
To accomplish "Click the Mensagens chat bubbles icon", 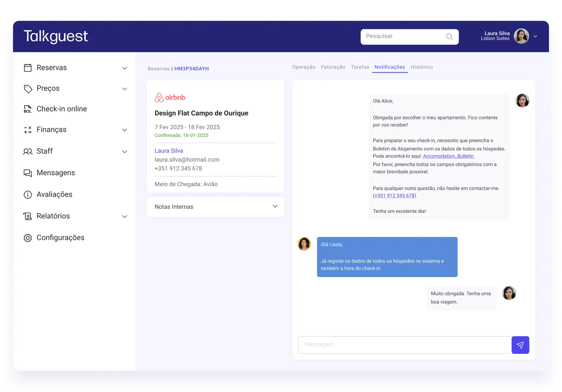I will (x=28, y=173).
